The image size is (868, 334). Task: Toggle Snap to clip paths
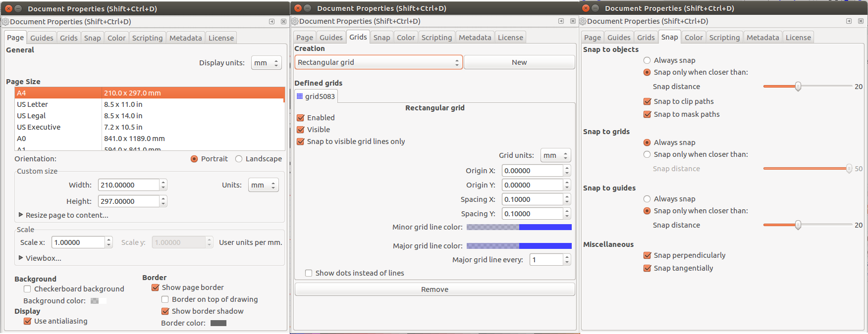[x=647, y=101]
